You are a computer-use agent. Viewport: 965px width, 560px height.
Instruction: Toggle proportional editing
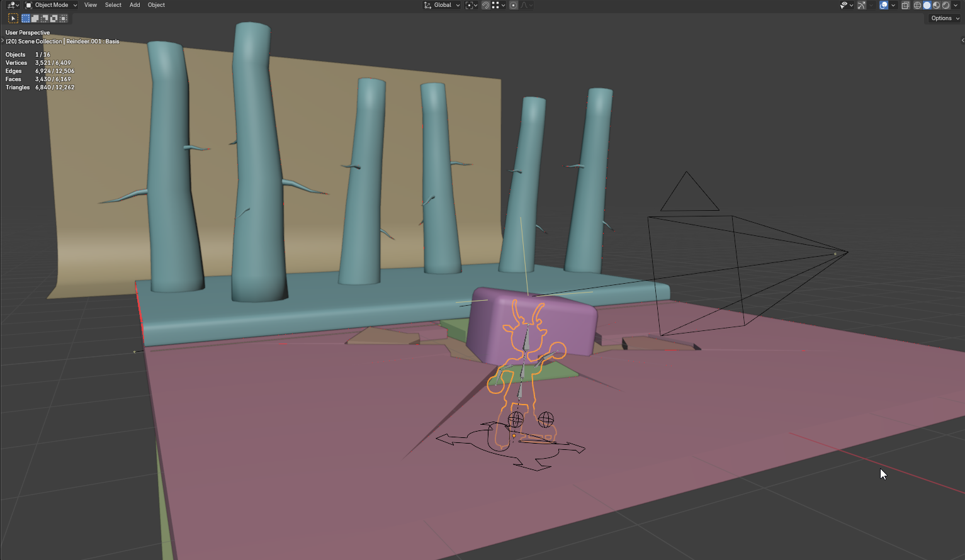514,5
